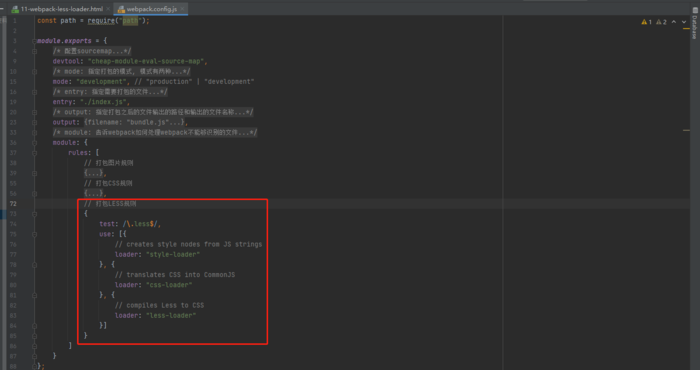
Task: Click module.exports on line 3
Action: (64, 41)
